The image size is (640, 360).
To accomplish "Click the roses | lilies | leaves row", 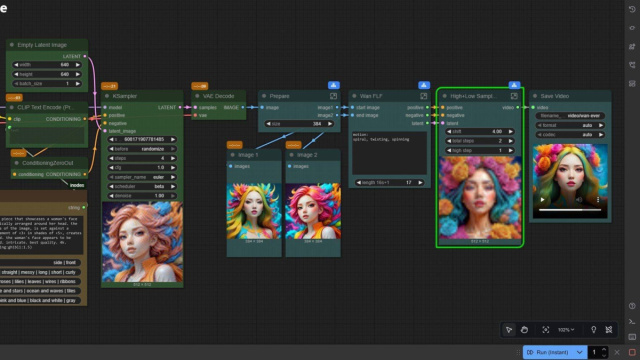I will 41,282.
